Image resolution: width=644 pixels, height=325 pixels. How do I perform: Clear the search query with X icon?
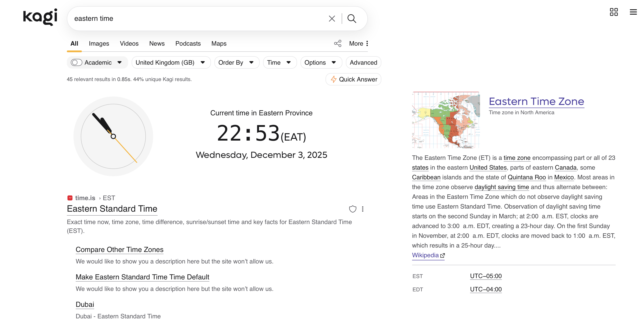tap(332, 19)
